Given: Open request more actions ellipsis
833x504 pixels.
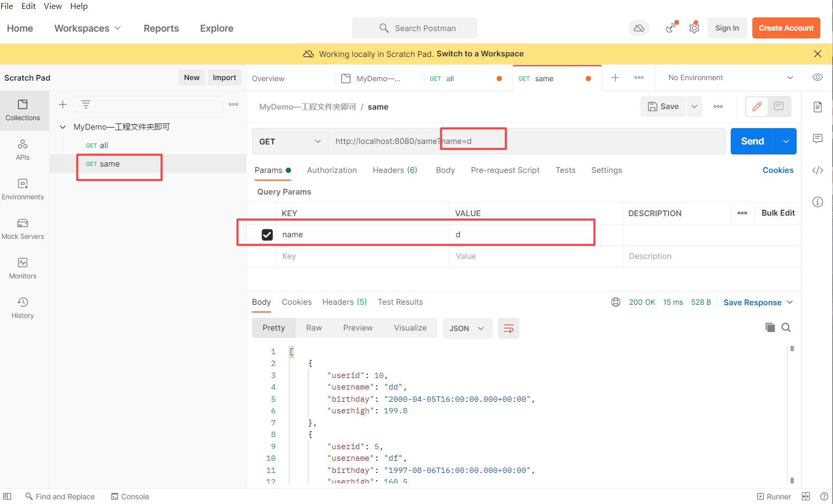Looking at the screenshot, I should (x=718, y=106).
